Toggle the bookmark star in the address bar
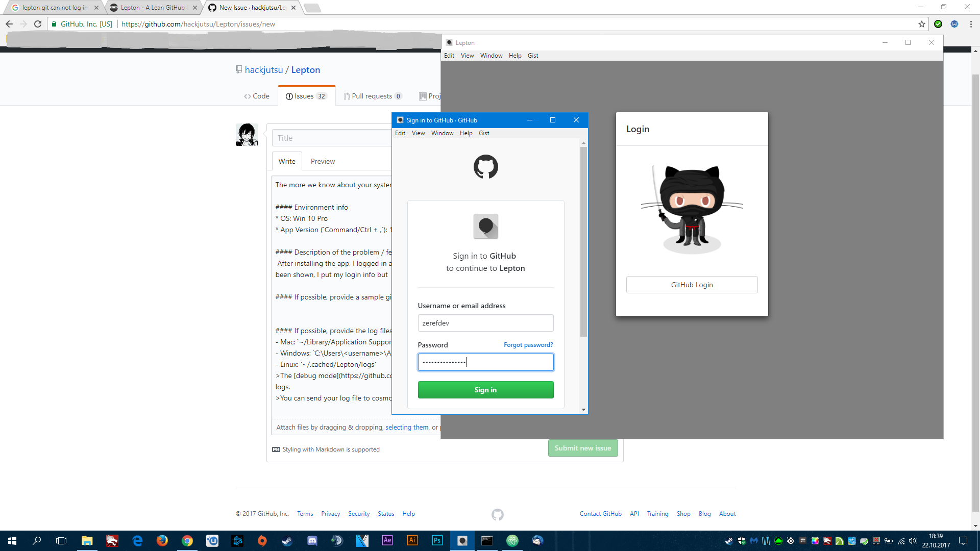The width and height of the screenshot is (980, 551). [x=921, y=23]
